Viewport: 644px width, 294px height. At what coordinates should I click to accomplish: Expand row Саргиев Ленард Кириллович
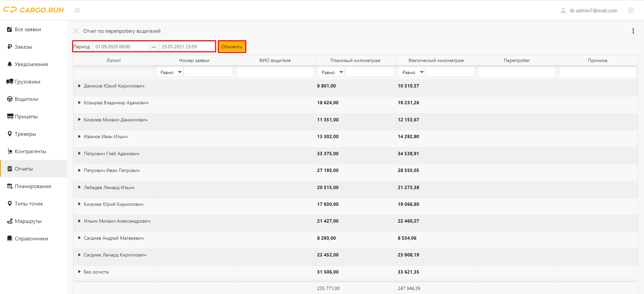pos(79,255)
